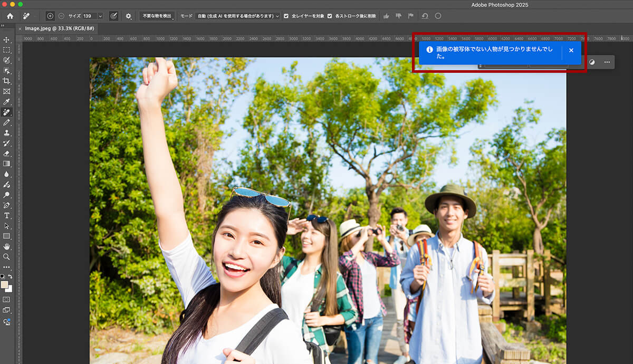Click the brush size value field

tap(89, 16)
